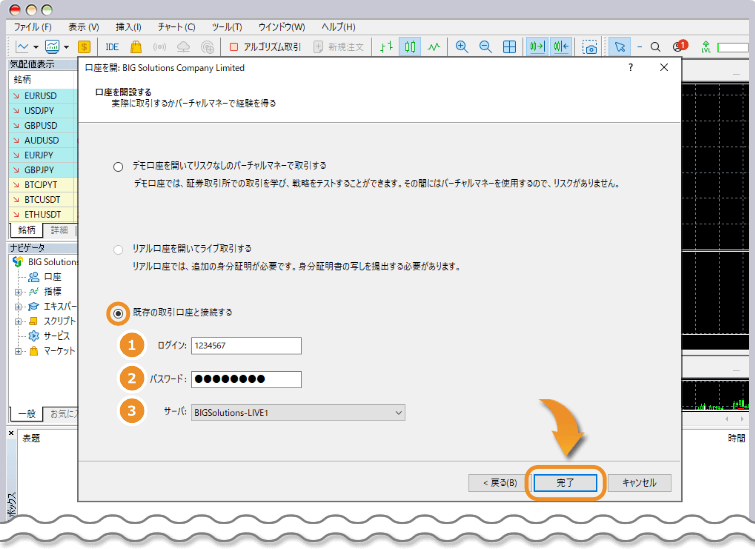
Task: Select the real account リアル口座 radio option
Action: coord(118,249)
